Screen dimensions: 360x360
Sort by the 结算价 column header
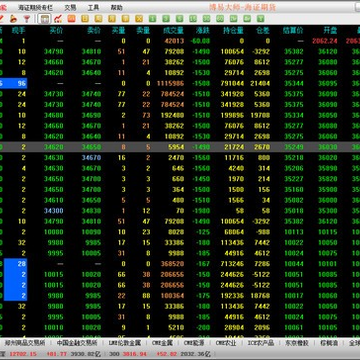coord(293,31)
